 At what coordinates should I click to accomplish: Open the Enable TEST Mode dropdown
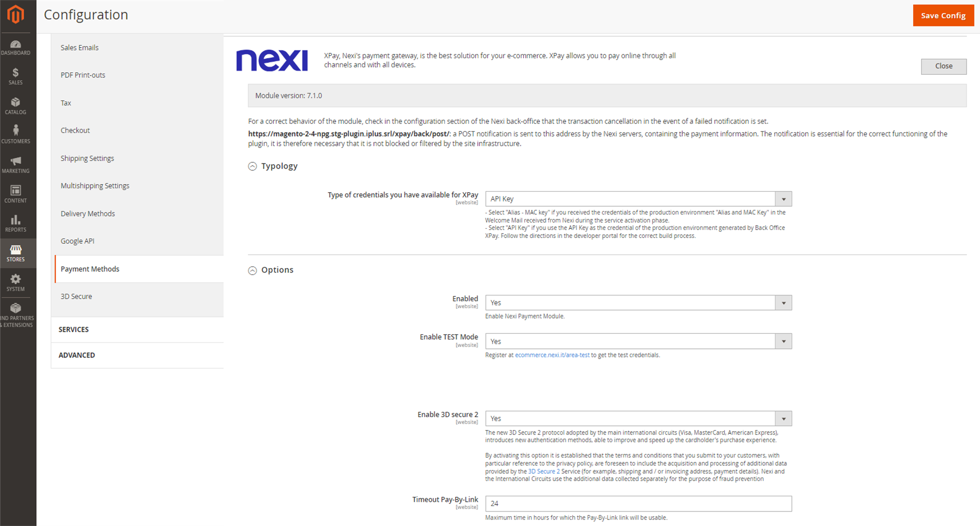click(638, 341)
